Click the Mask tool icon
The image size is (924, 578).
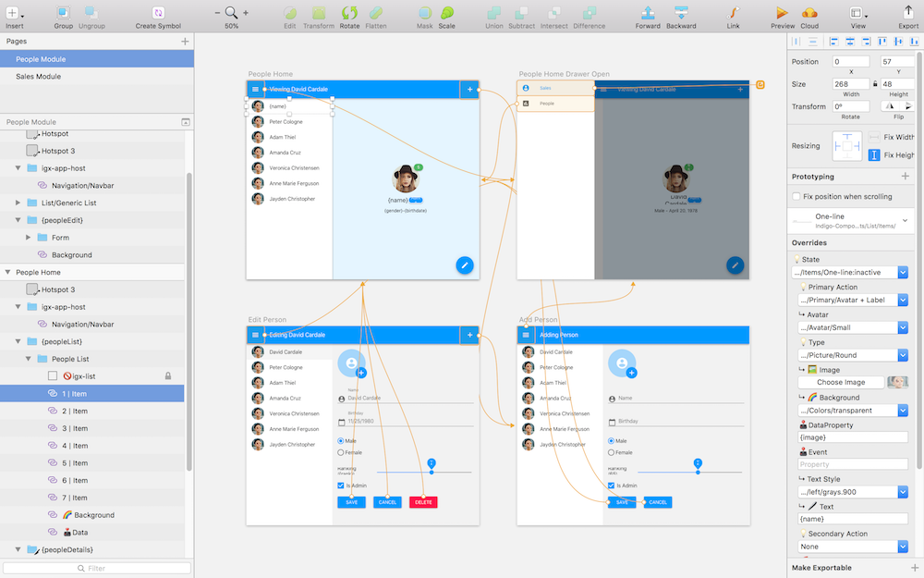coord(424,13)
